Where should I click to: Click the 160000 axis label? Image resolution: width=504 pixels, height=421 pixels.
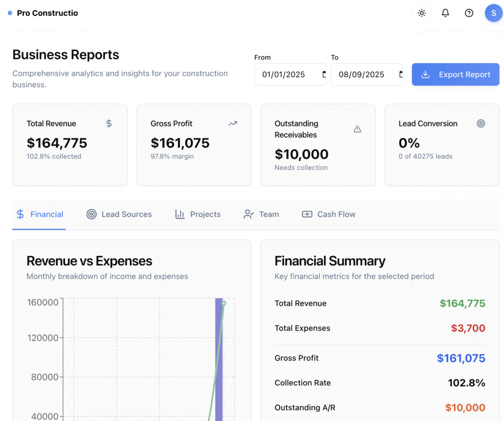[43, 302]
